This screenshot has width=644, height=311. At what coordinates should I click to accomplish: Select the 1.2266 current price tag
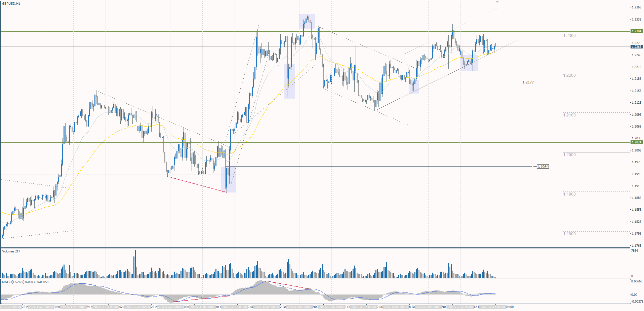click(637, 47)
